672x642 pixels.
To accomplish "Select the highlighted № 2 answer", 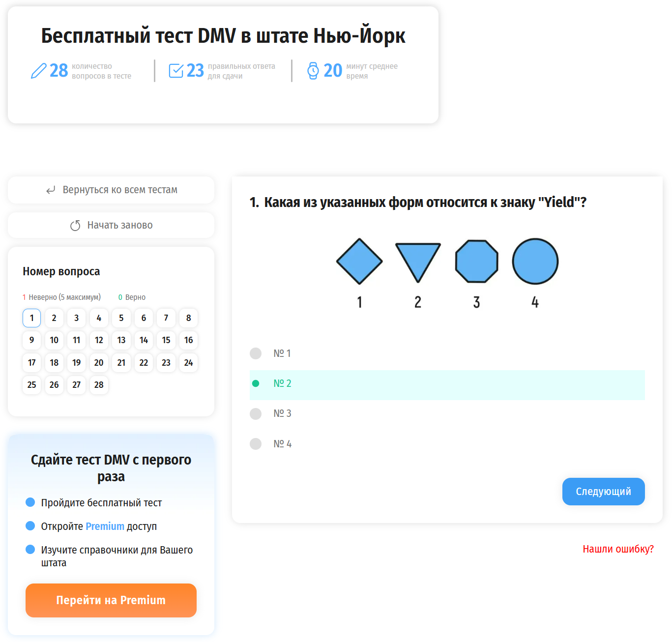I will [x=447, y=384].
